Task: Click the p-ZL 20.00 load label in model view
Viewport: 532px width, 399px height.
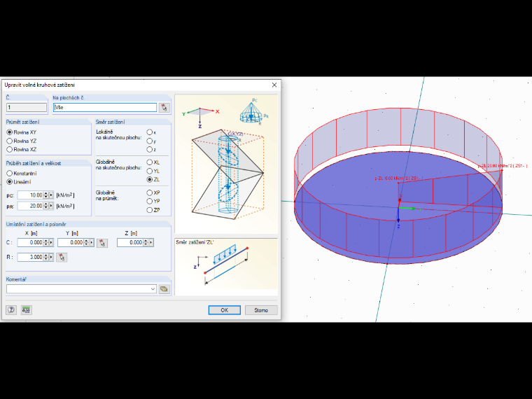Action: tap(503, 166)
